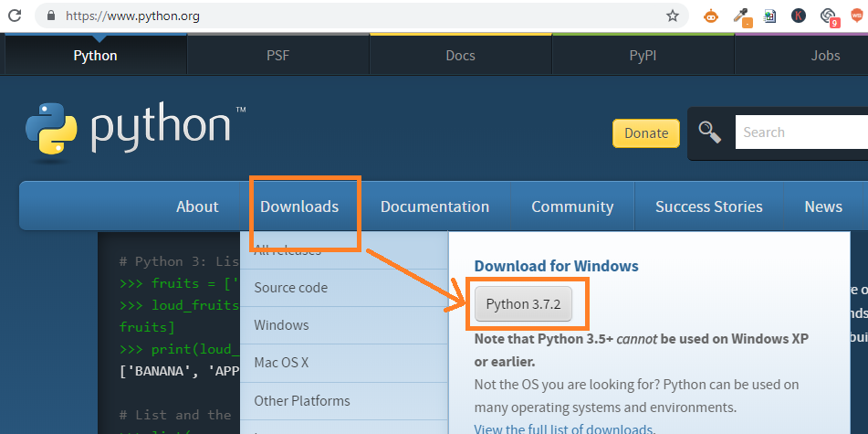Image resolution: width=868 pixels, height=434 pixels.
Task: Open the Community menu
Action: [x=572, y=206]
